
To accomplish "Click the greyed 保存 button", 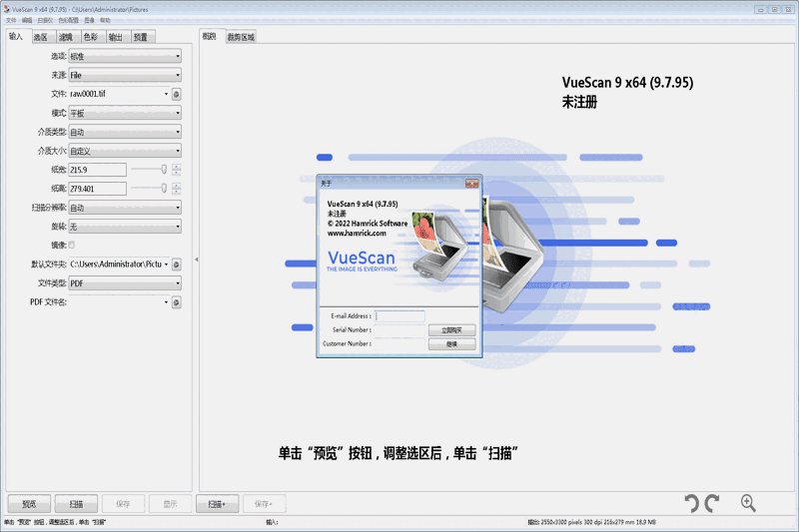I will tap(123, 504).
